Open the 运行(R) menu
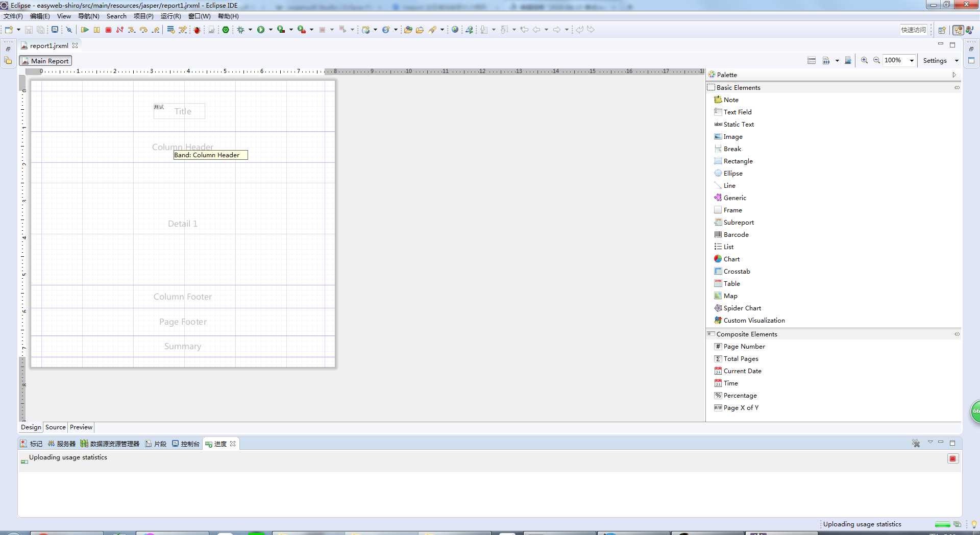The width and height of the screenshot is (980, 535). [x=170, y=16]
